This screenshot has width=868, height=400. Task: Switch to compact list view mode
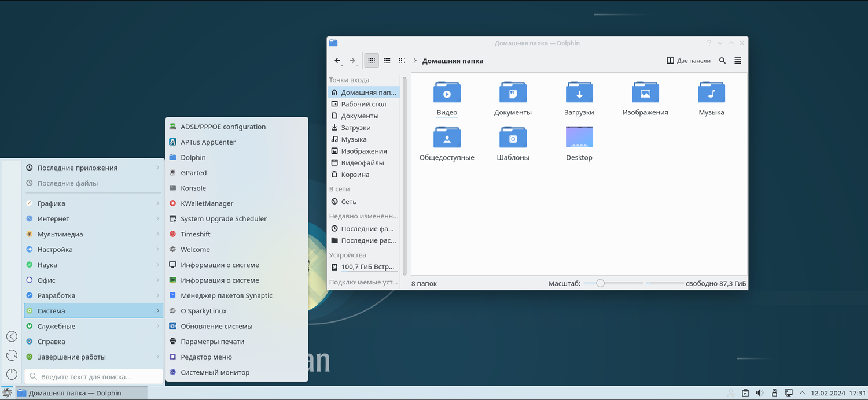coord(387,61)
